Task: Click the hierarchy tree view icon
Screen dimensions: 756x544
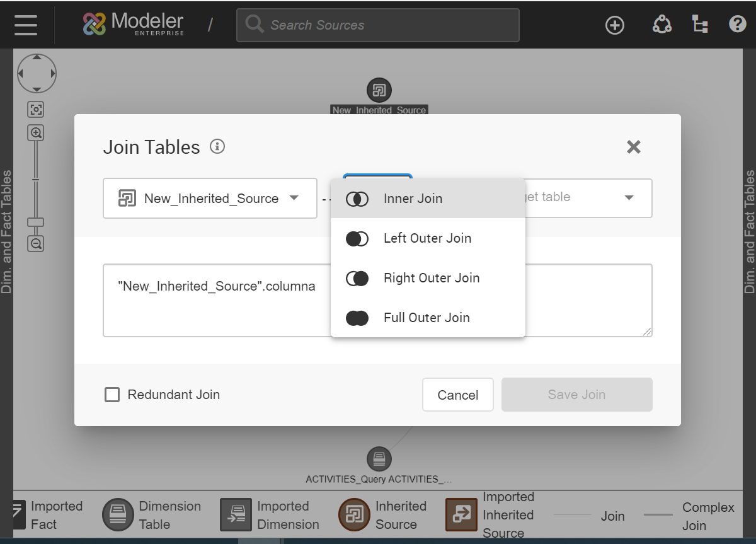Action: click(x=700, y=25)
